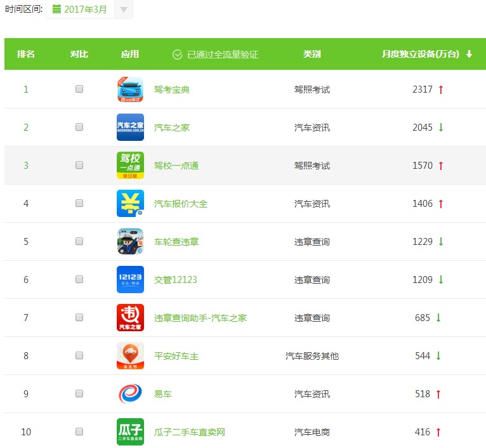Click the red up arrow beside 2317
Image resolution: width=486 pixels, height=448 pixels.
point(441,89)
